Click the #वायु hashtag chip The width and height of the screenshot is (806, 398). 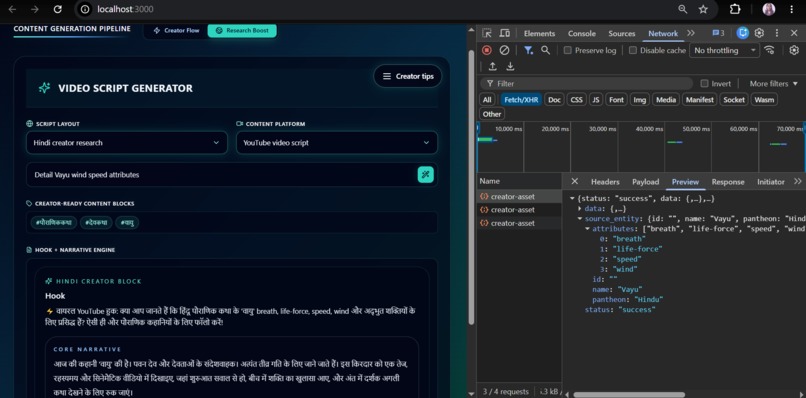click(127, 223)
